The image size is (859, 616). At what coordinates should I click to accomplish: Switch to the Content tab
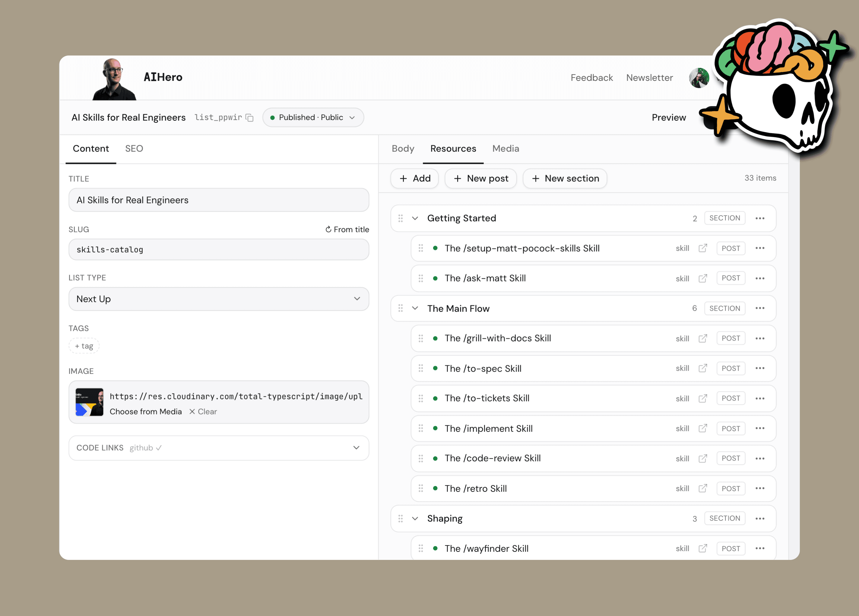(90, 148)
